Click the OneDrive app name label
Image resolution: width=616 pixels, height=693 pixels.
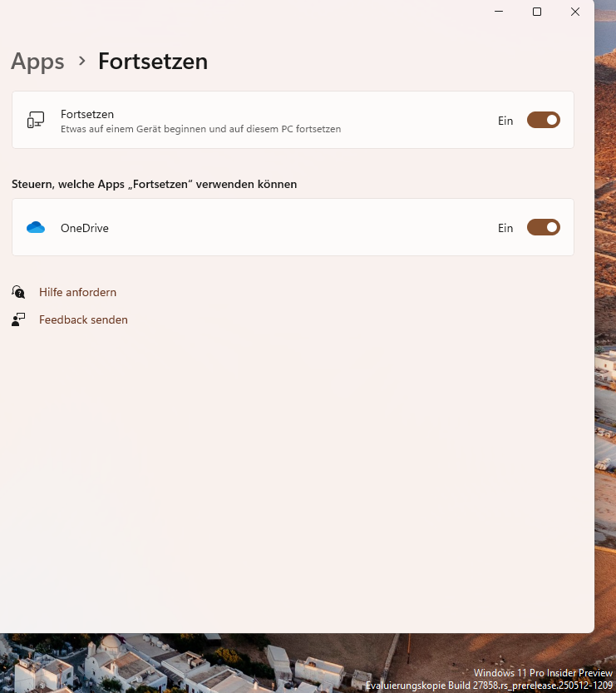85,228
